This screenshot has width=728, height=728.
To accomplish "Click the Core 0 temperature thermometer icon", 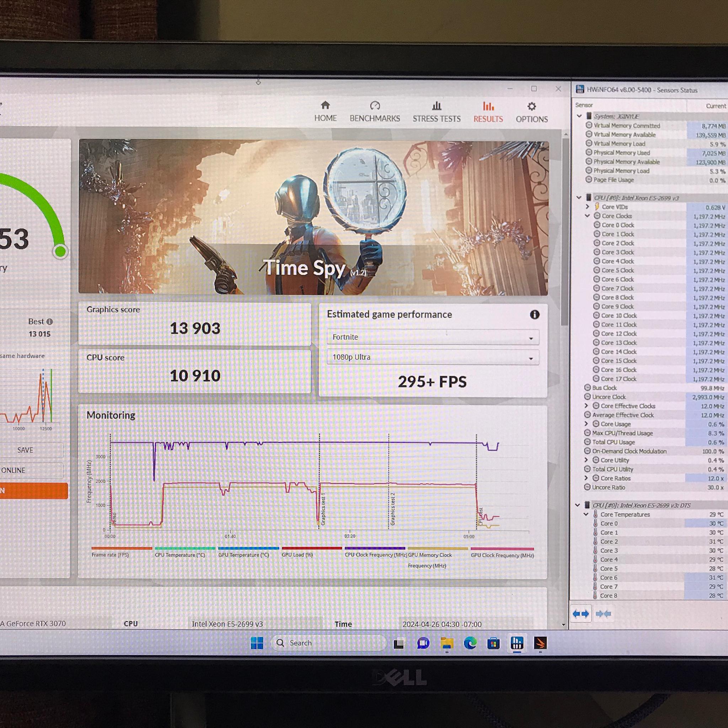I will tap(595, 523).
